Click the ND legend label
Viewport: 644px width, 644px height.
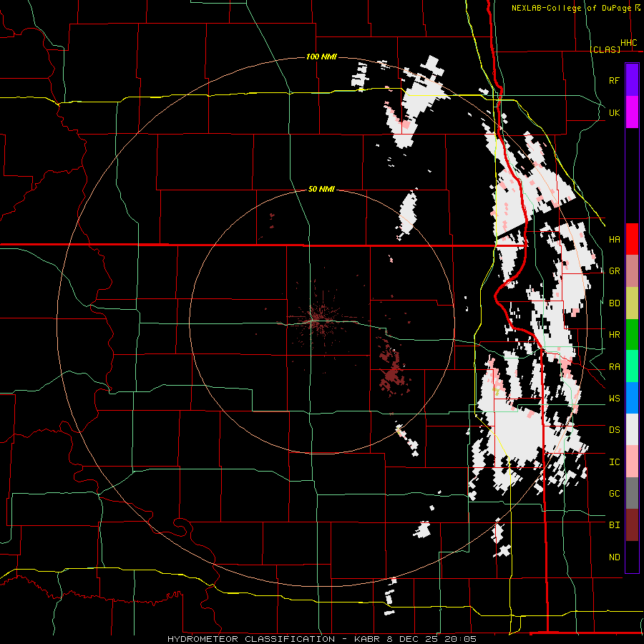pyautogui.click(x=614, y=557)
